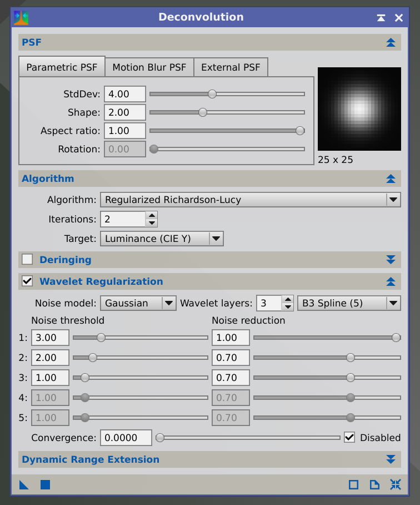Screen dimensions: 420x505
Task: Click the layer 1 Noise threshold slider
Action: click(x=101, y=338)
